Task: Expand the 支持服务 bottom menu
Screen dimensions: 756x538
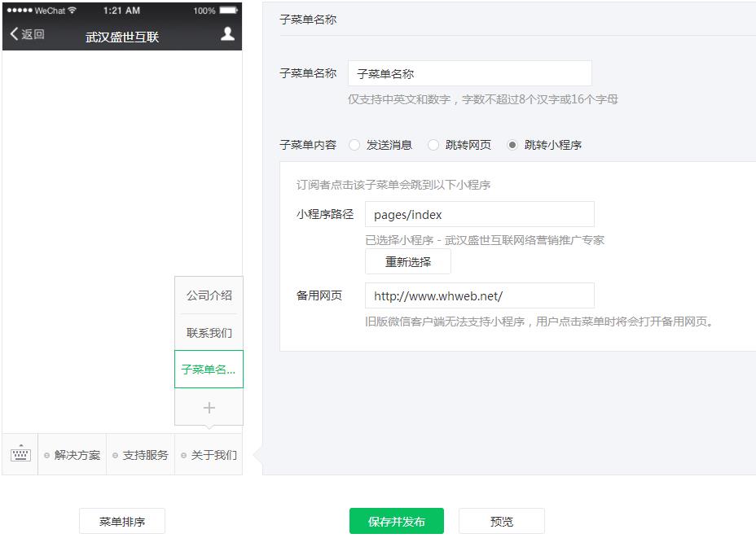Action: [x=141, y=455]
